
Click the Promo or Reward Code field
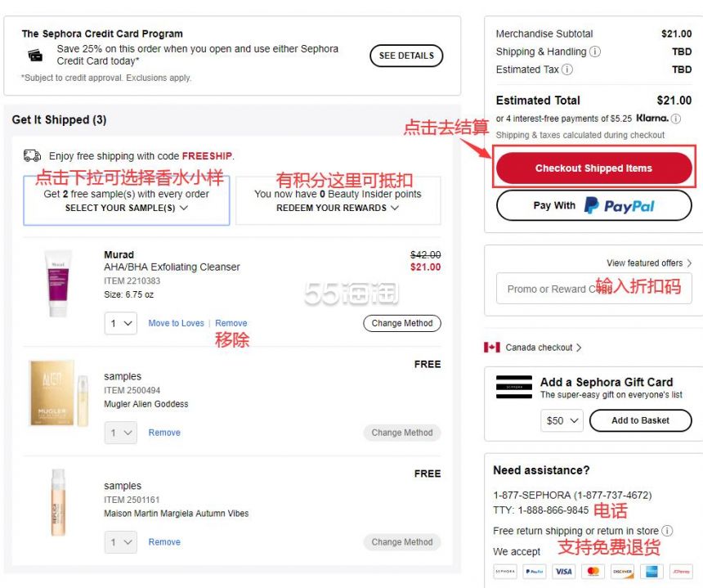click(x=593, y=289)
